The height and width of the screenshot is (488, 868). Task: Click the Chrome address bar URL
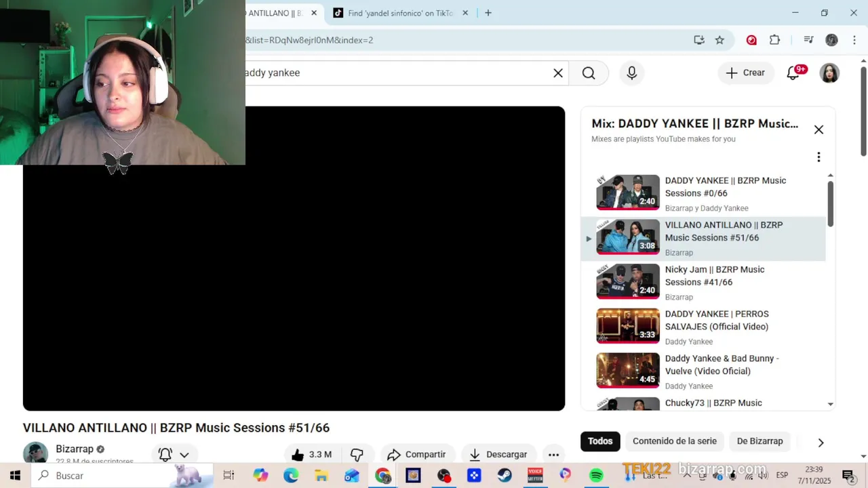click(x=309, y=40)
